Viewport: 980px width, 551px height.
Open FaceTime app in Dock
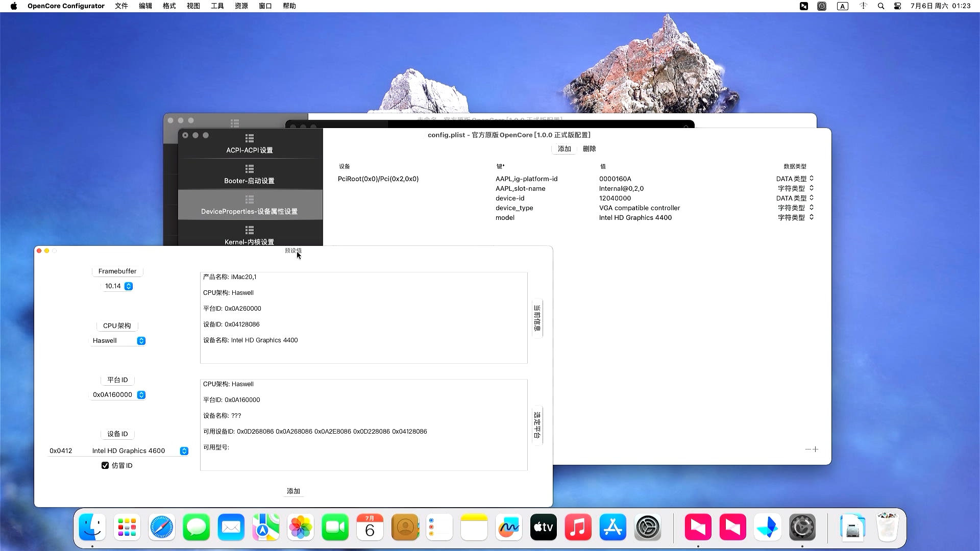pyautogui.click(x=335, y=527)
